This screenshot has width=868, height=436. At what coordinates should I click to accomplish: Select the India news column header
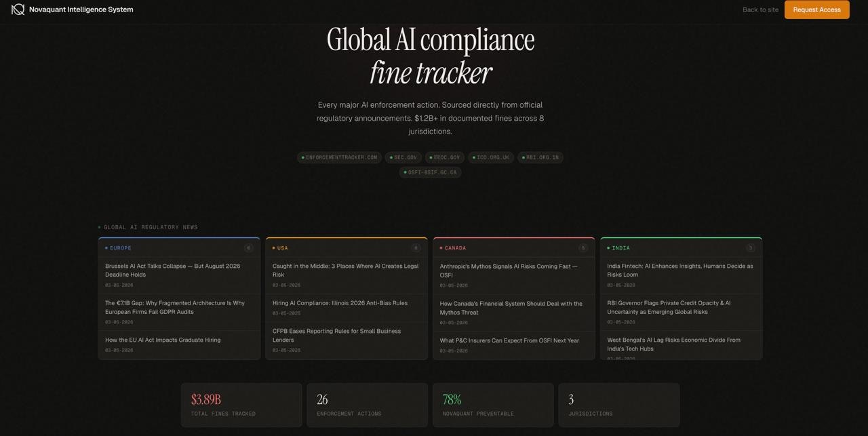coord(681,248)
